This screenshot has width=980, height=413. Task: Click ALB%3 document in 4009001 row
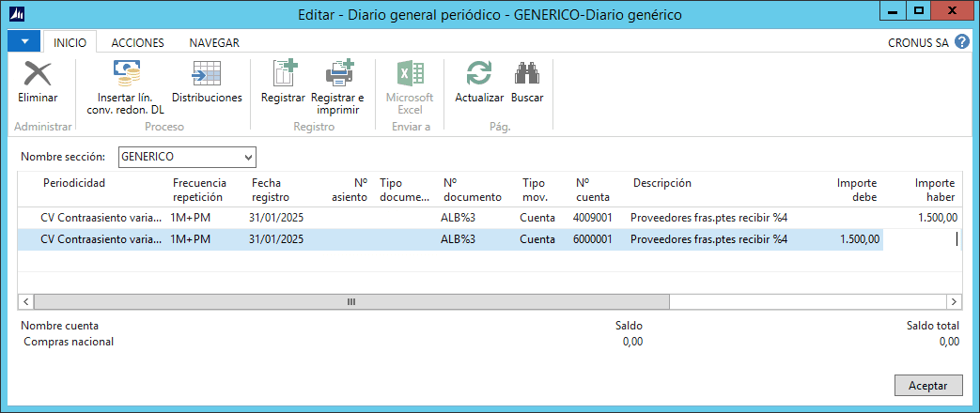[458, 218]
